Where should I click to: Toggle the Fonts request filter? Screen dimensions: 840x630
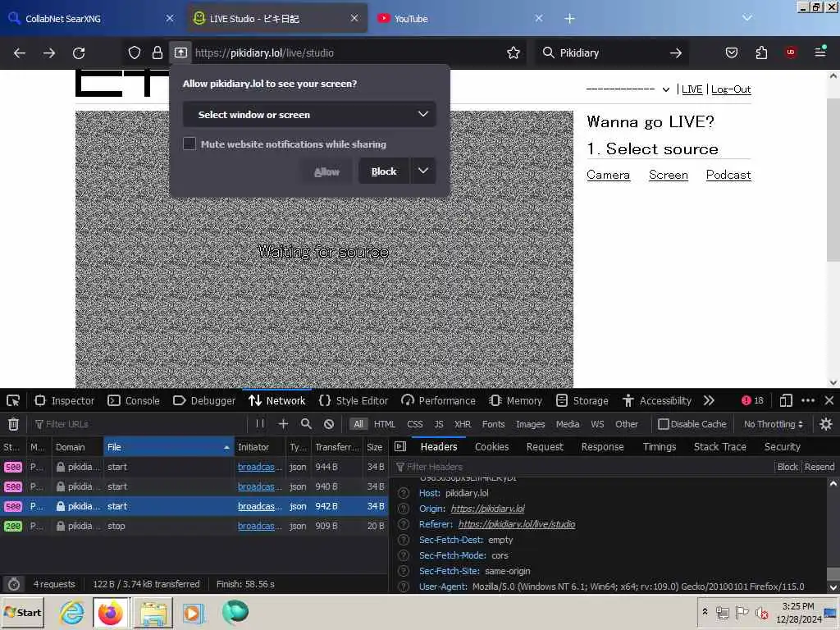(x=493, y=424)
